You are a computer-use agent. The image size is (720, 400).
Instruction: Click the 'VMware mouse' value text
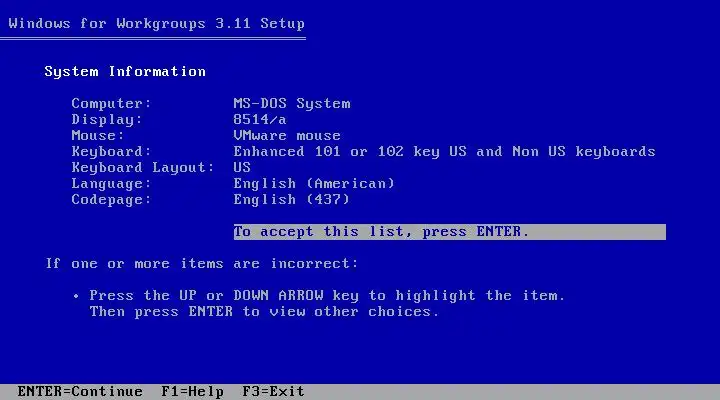coord(287,135)
